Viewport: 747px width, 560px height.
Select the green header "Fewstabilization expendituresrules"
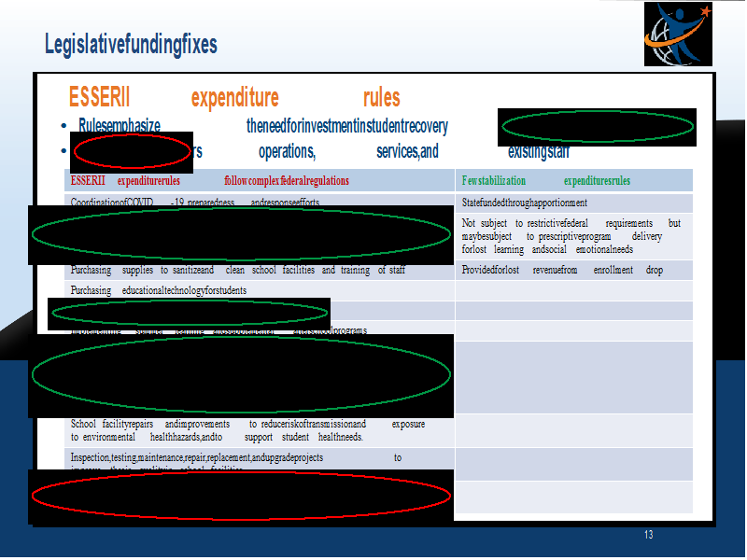click(546, 181)
